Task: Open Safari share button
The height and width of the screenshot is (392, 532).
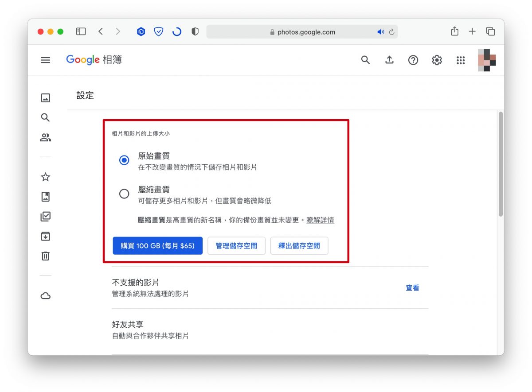Action: point(454,31)
